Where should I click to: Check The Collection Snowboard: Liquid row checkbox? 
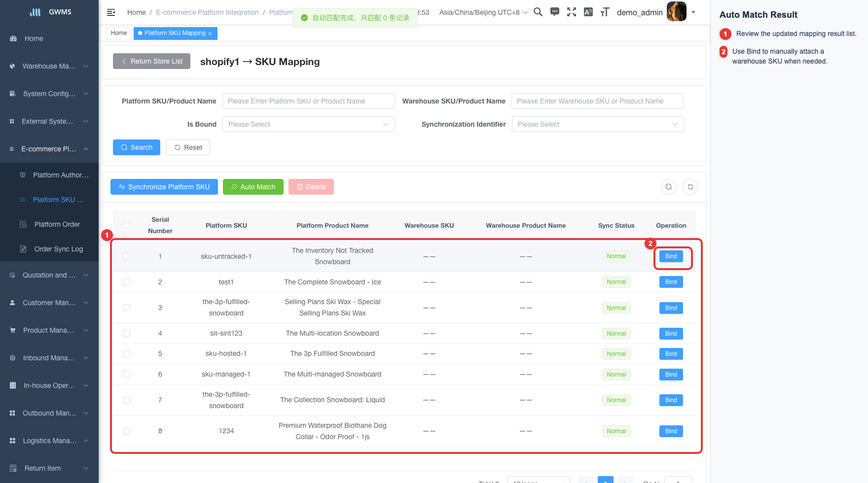[x=127, y=400]
